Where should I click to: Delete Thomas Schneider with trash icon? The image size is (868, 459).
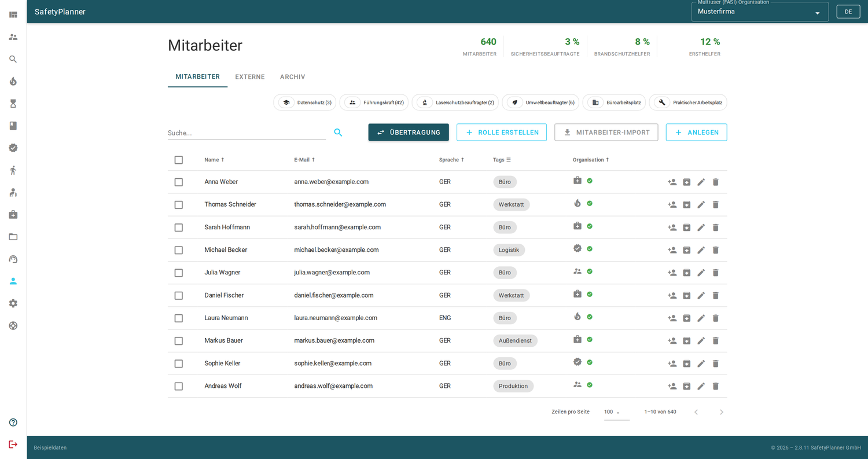pos(716,204)
